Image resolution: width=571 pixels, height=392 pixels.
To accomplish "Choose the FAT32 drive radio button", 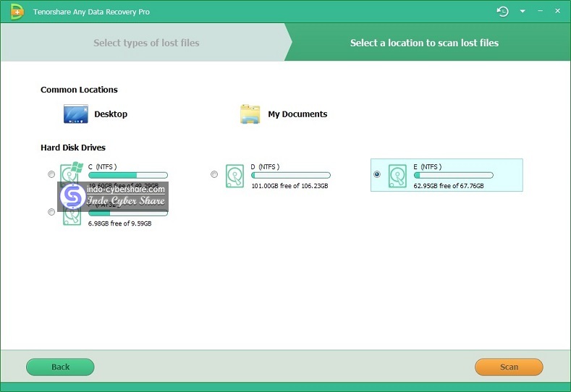I will [x=51, y=212].
